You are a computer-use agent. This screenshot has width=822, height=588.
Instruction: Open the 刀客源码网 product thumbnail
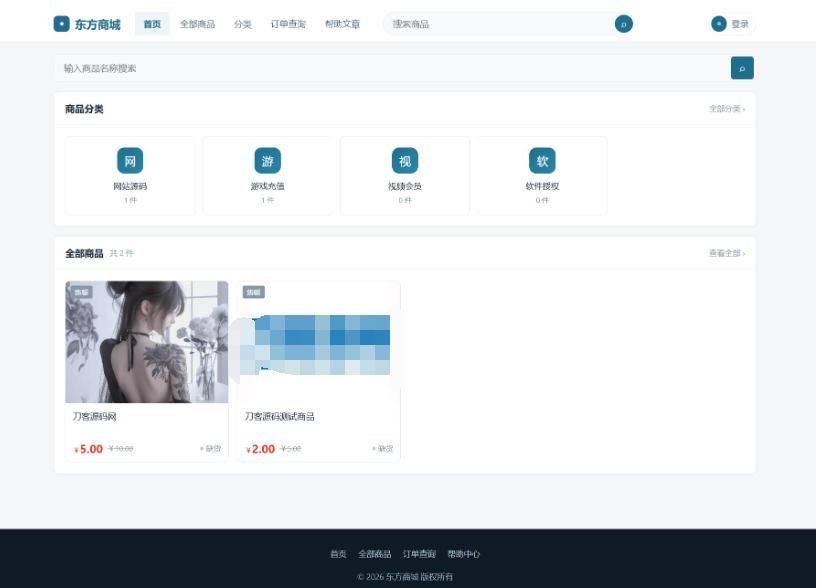coord(147,342)
